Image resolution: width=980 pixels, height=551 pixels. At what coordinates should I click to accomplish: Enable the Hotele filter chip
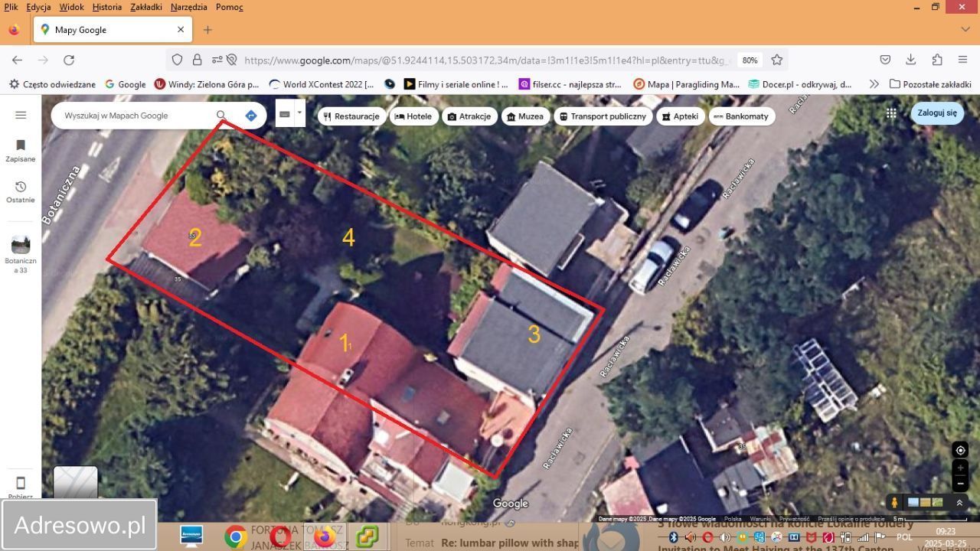point(413,116)
